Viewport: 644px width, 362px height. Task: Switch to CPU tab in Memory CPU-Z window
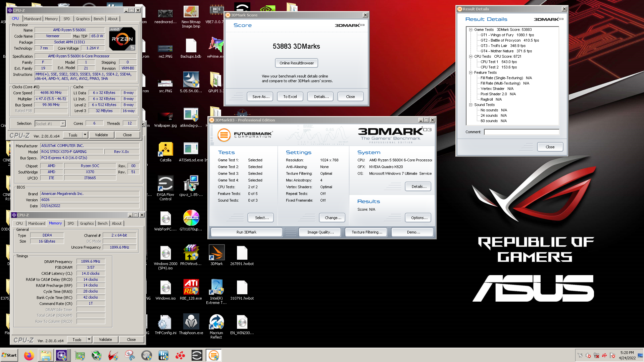click(x=19, y=223)
